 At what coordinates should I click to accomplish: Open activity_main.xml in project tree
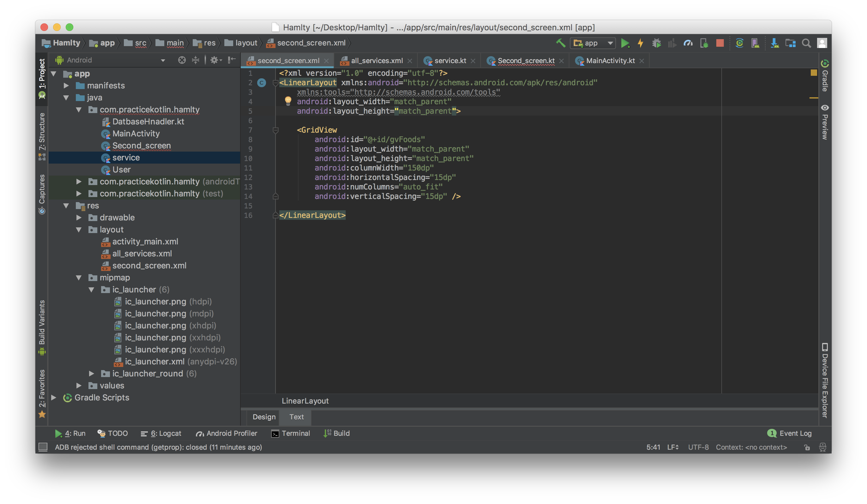pos(145,241)
